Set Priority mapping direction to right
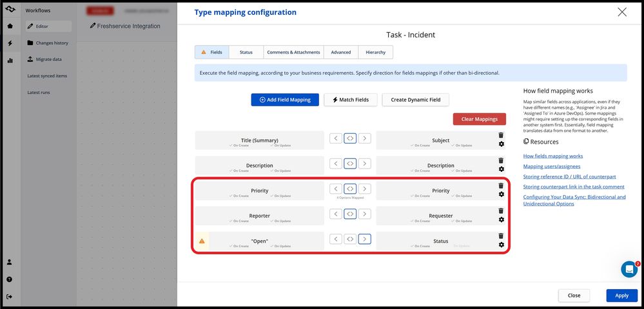 tap(365, 189)
